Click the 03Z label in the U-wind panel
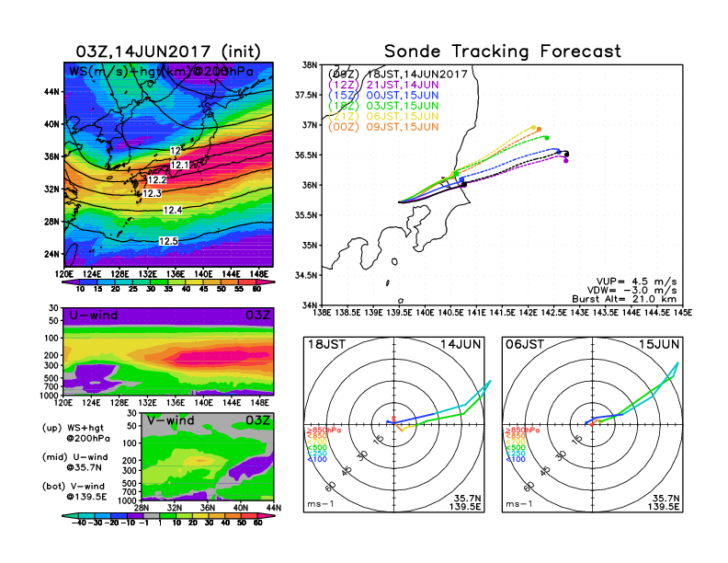 click(x=257, y=316)
